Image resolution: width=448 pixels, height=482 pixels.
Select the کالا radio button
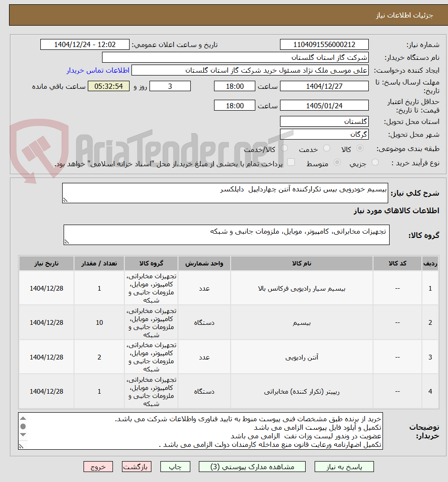point(360,149)
